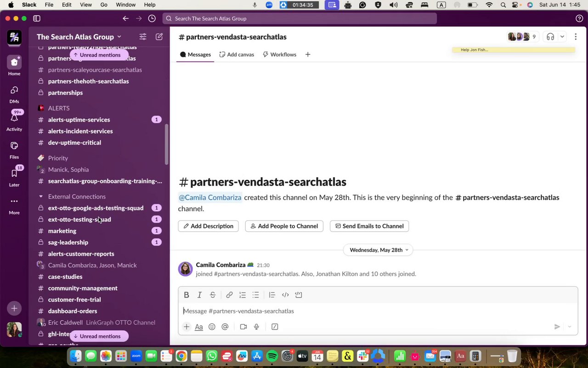Screen dimensions: 588x368
Task: Start a huddle with headphones icon
Action: coord(550,37)
